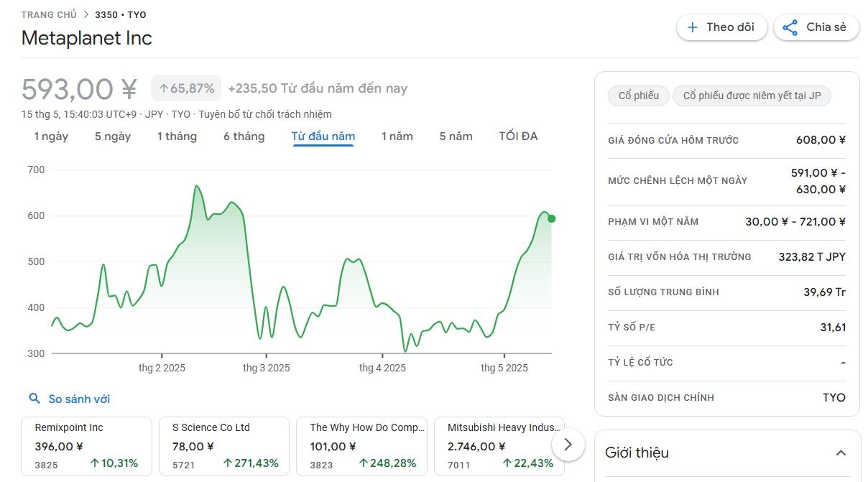Open The Why How Do Company card

[361, 446]
